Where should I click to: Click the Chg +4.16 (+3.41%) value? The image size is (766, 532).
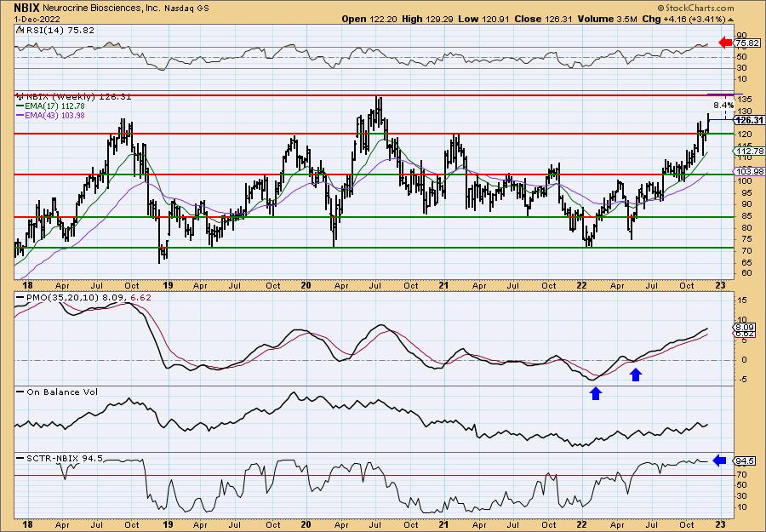tap(684, 19)
